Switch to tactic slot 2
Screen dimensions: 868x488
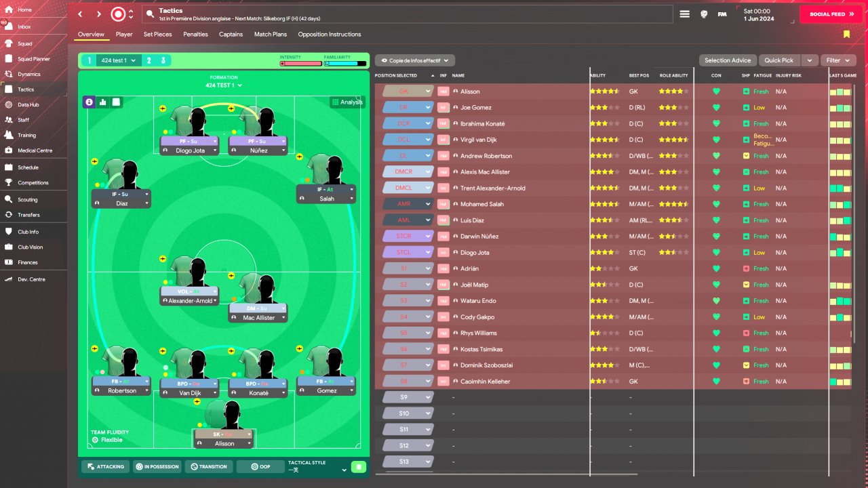149,60
